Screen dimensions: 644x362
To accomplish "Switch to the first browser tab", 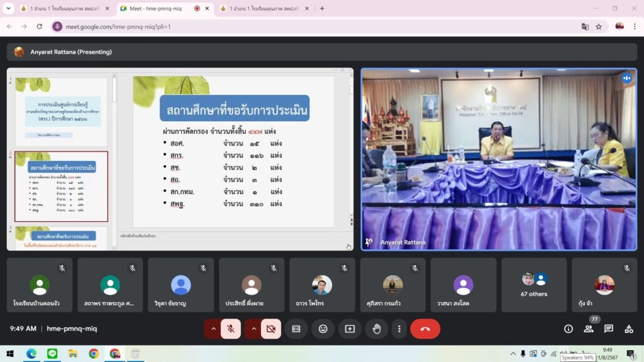I will coord(60,9).
